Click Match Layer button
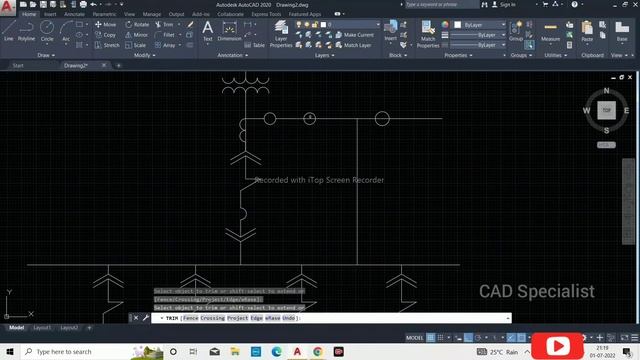The image size is (640, 360). [x=353, y=45]
